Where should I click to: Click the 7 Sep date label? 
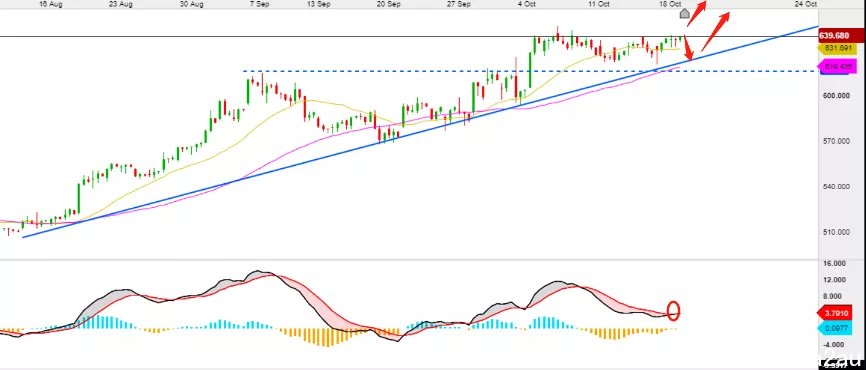(x=259, y=4)
